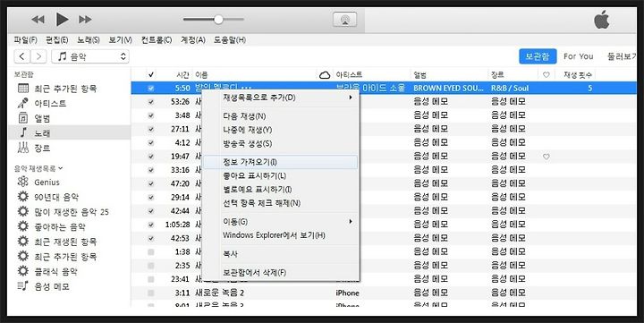This screenshot has height=323, width=644.
Task: Switch to the 보관함 tab
Action: 538,56
